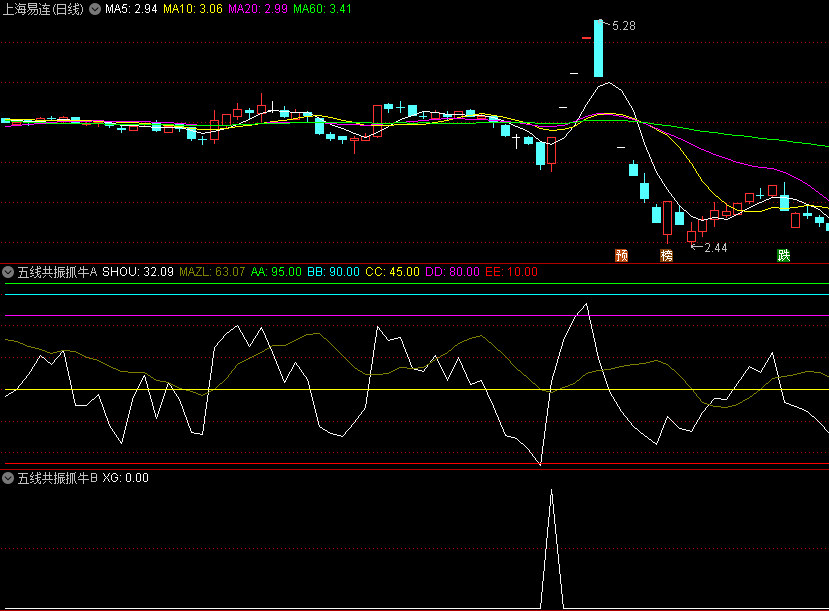Screen dimensions: 829x611
Task: Expand the 五线共振抓牛A indicator menu arrow
Action: (9, 271)
